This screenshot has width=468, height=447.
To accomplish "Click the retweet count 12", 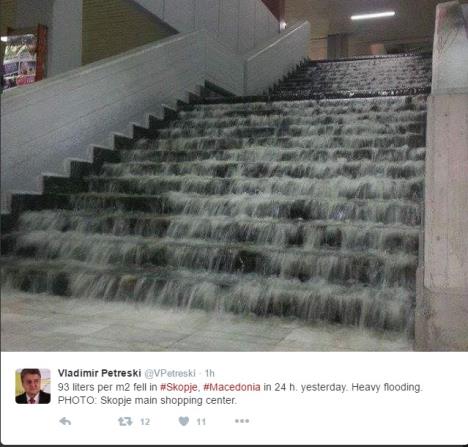I will pos(145,422).
